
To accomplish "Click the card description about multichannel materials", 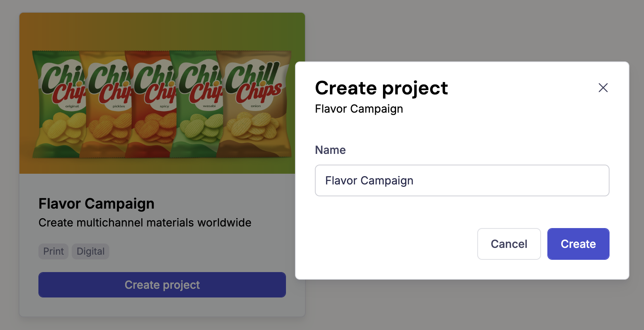I will coord(145,223).
